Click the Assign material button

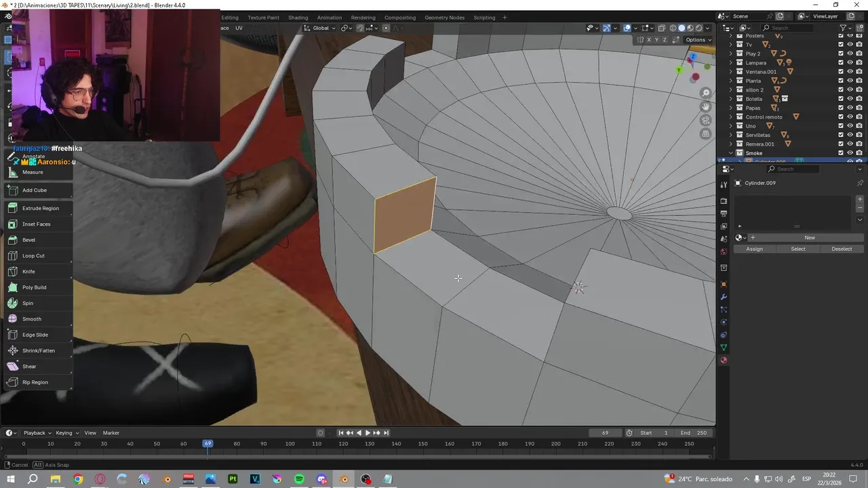(755, 249)
